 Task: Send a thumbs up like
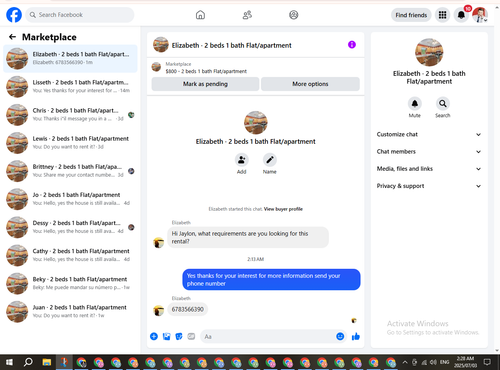tap(356, 336)
